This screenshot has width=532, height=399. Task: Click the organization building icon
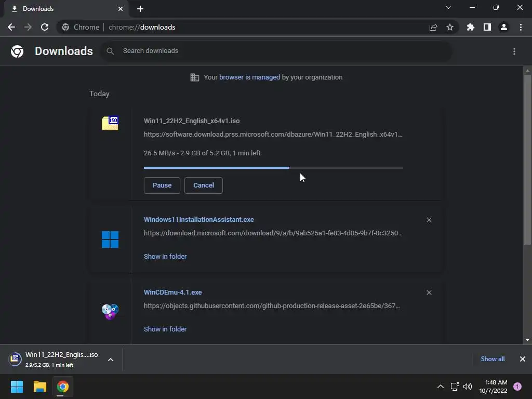pyautogui.click(x=194, y=77)
